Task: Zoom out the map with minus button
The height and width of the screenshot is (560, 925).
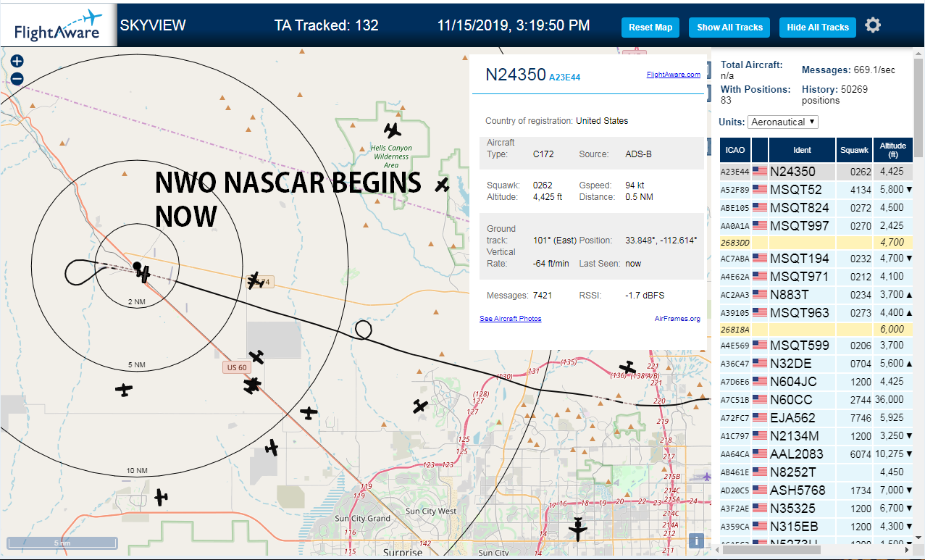Action: [17, 79]
